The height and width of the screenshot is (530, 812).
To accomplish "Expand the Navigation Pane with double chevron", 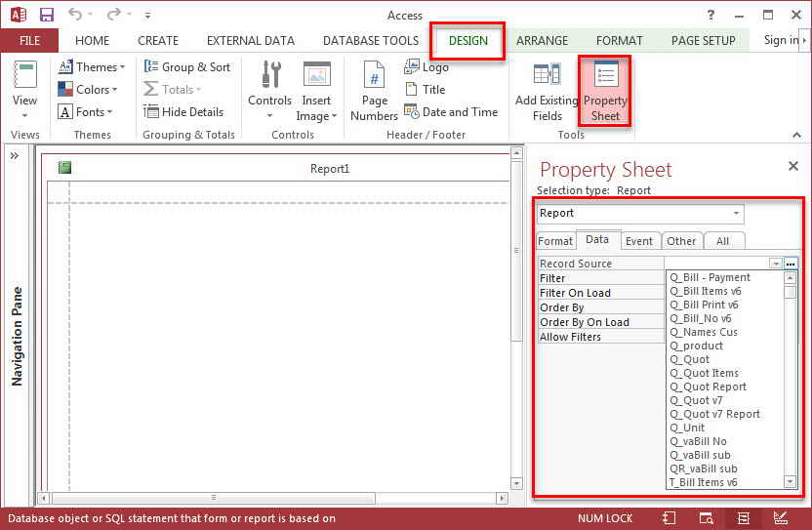I will point(15,155).
